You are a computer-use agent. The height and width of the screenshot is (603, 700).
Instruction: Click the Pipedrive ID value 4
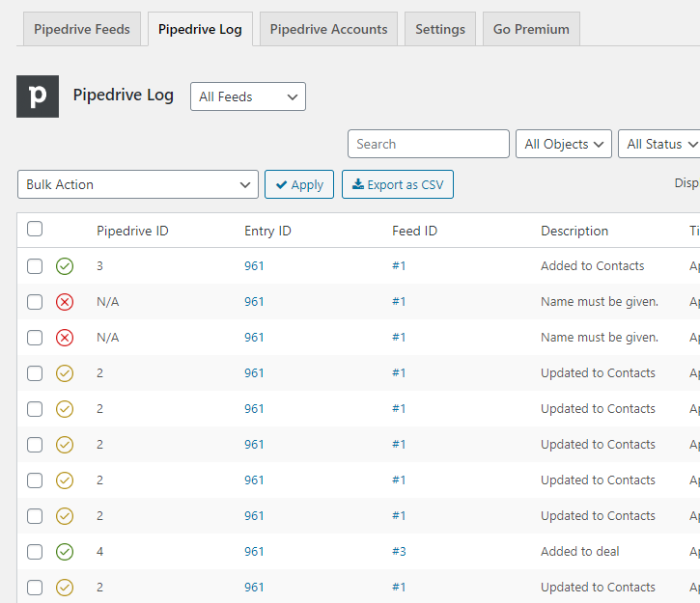point(100,552)
